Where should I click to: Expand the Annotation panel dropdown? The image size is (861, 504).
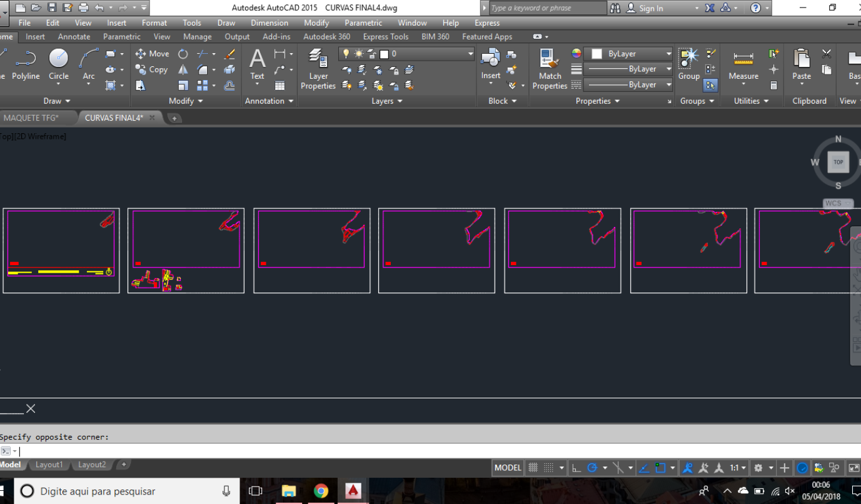pos(269,101)
